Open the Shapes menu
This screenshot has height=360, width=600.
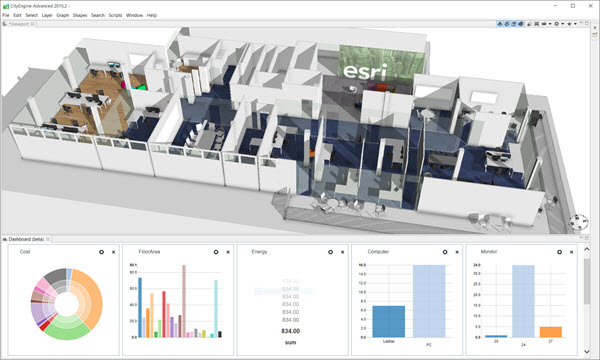pos(80,15)
